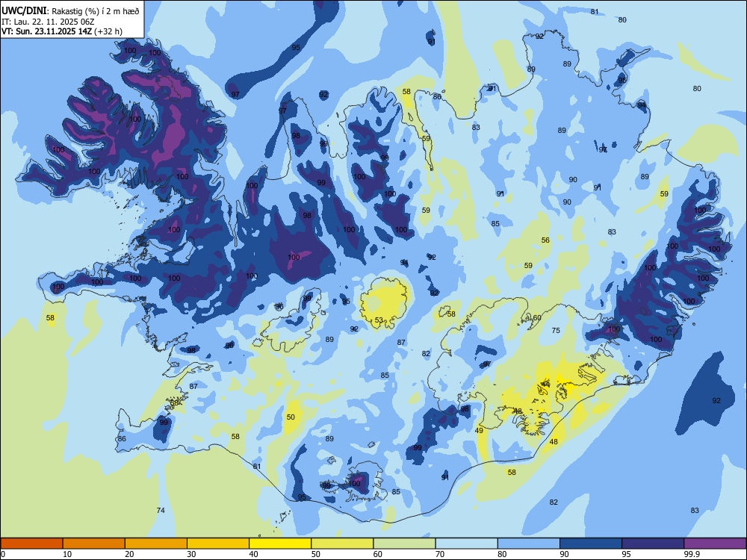This screenshot has width=747, height=560.
Task: Click the "49" humidity value on the map
Action: click(479, 431)
